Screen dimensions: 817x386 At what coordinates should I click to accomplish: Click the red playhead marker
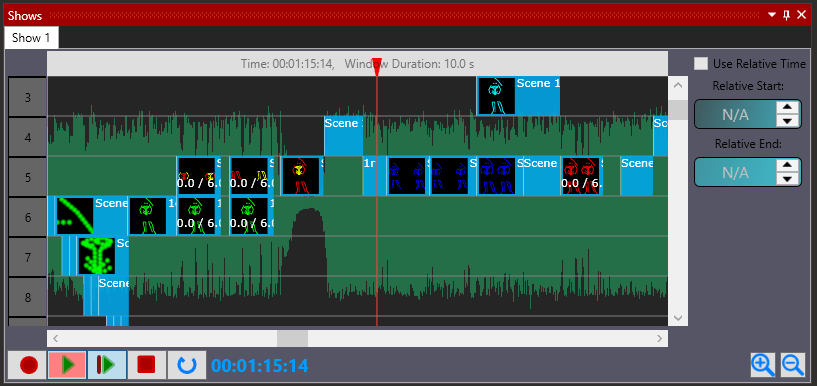pyautogui.click(x=377, y=67)
